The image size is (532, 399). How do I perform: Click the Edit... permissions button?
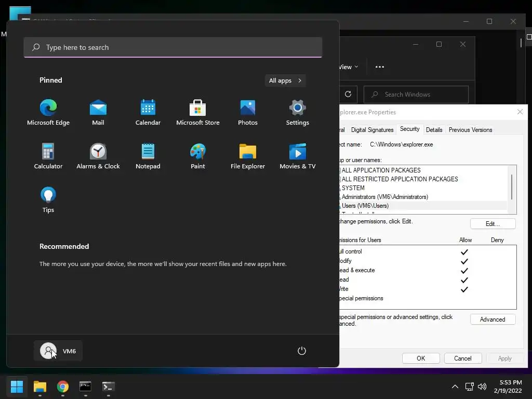[x=493, y=223]
